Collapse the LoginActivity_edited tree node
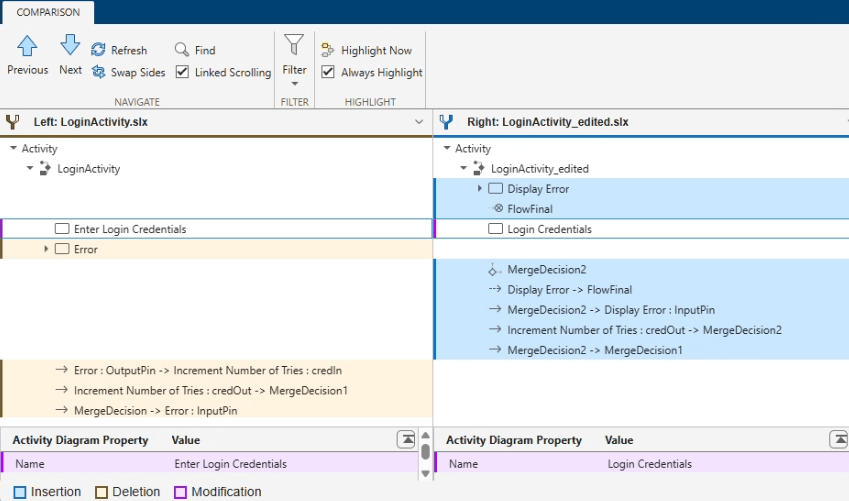This screenshot has width=849, height=501. tap(463, 168)
